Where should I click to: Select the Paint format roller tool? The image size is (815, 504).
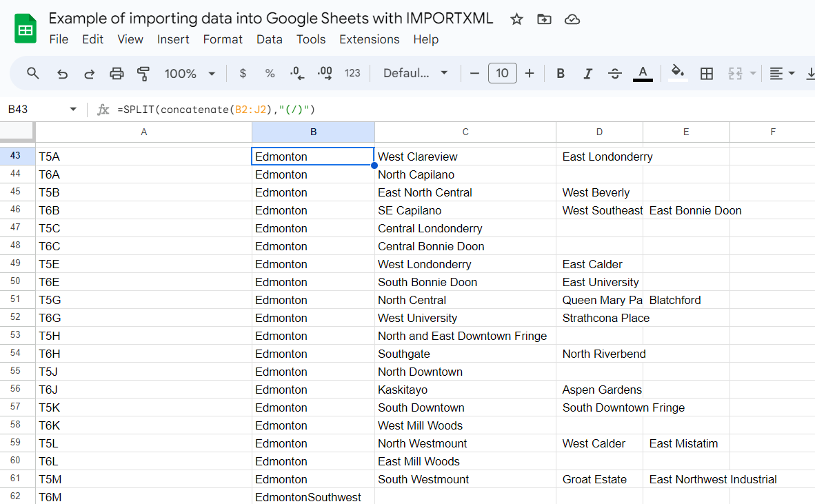pyautogui.click(x=143, y=74)
